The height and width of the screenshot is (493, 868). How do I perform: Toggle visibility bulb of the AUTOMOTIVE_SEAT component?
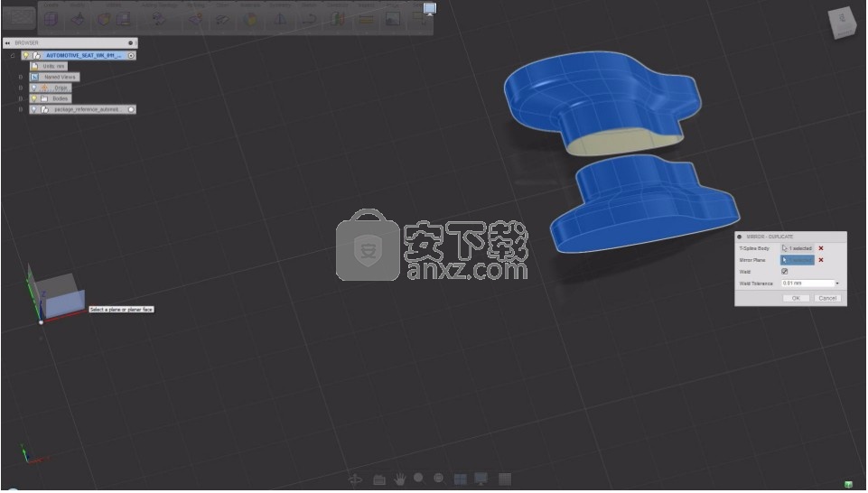click(25, 55)
